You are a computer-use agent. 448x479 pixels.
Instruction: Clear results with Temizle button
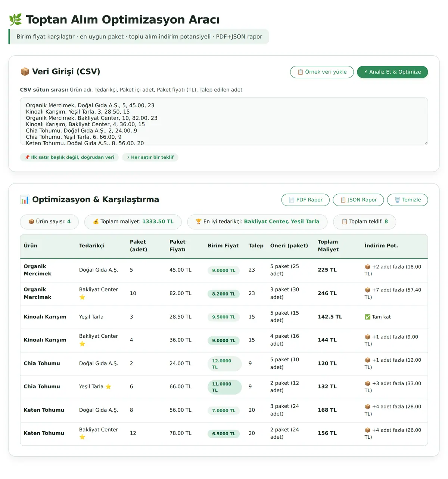click(x=408, y=200)
